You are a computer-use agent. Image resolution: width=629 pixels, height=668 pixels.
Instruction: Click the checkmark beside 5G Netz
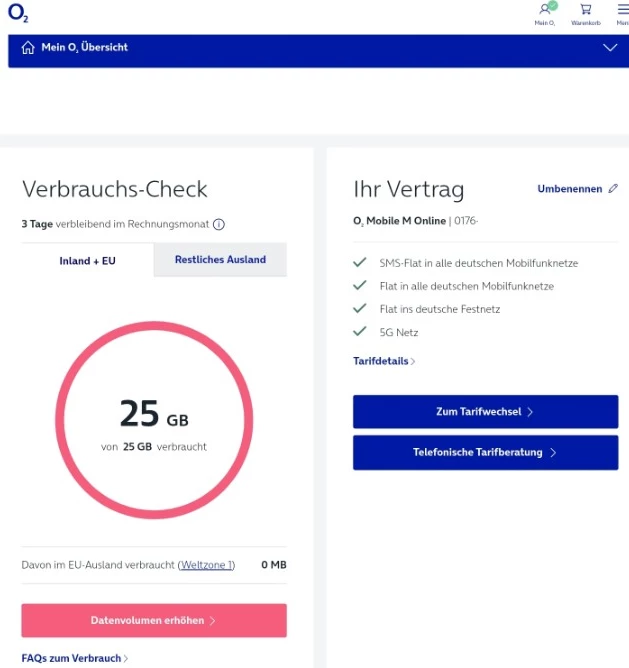(360, 331)
